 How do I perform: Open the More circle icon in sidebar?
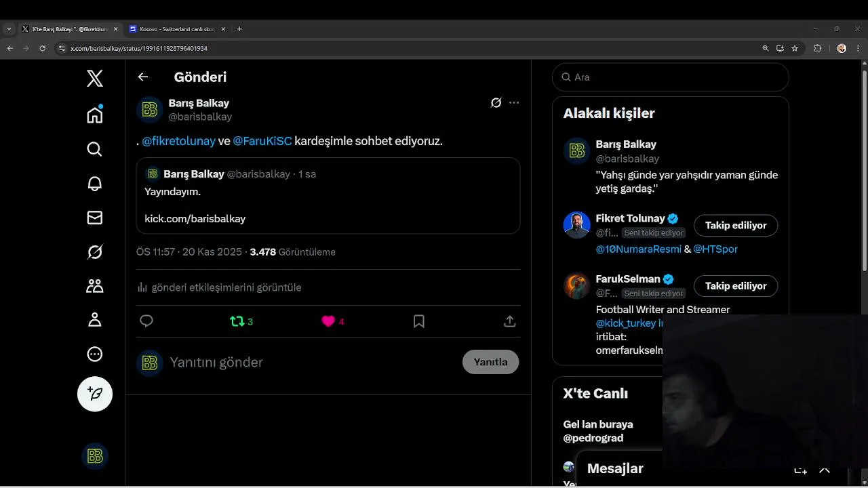click(x=95, y=354)
